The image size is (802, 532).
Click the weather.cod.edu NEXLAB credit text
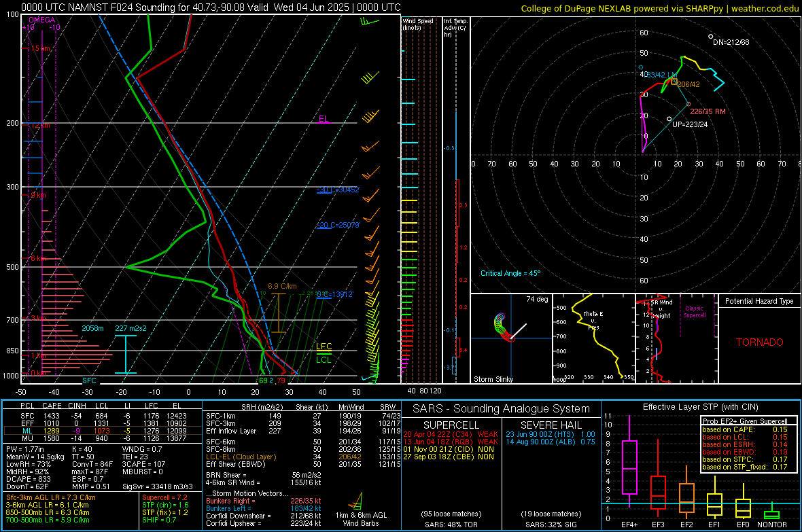point(660,8)
